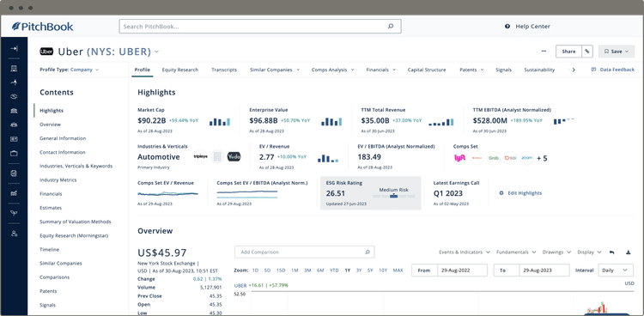Image resolution: width=644 pixels, height=316 pixels.
Task: Open the Interval Daily dropdown
Action: (616, 270)
